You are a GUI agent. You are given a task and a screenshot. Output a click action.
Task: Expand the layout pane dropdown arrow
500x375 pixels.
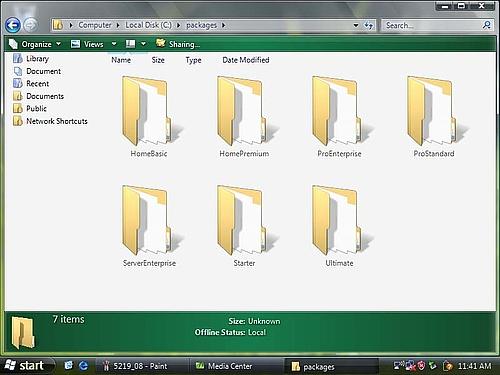click(143, 44)
